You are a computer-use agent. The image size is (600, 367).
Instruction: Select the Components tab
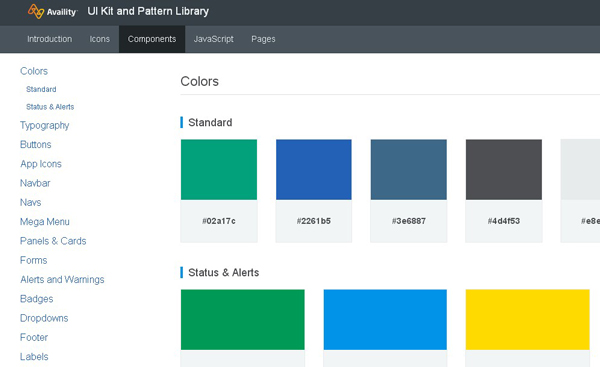pyautogui.click(x=152, y=39)
